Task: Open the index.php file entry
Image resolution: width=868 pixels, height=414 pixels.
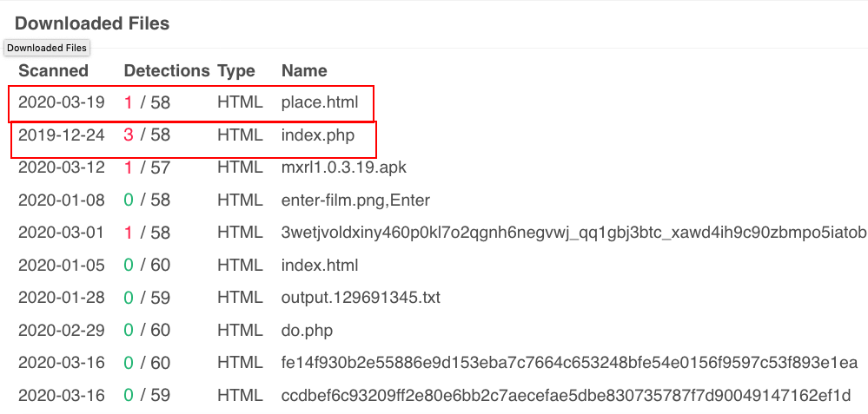Action: coord(318,135)
